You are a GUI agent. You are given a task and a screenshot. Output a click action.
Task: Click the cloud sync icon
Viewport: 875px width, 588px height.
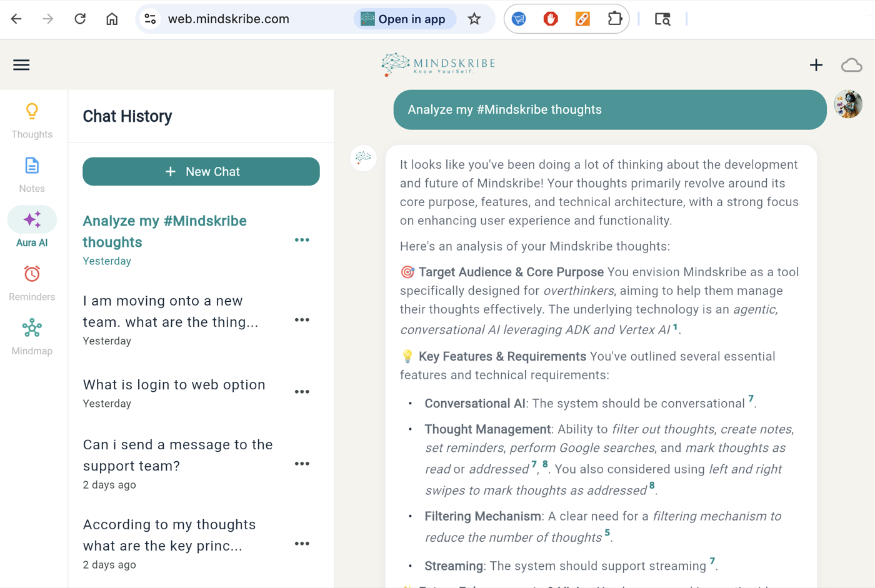tap(851, 64)
